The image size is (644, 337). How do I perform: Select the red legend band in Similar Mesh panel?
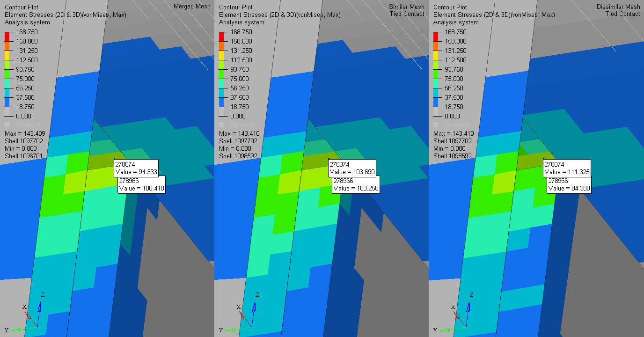[222, 37]
